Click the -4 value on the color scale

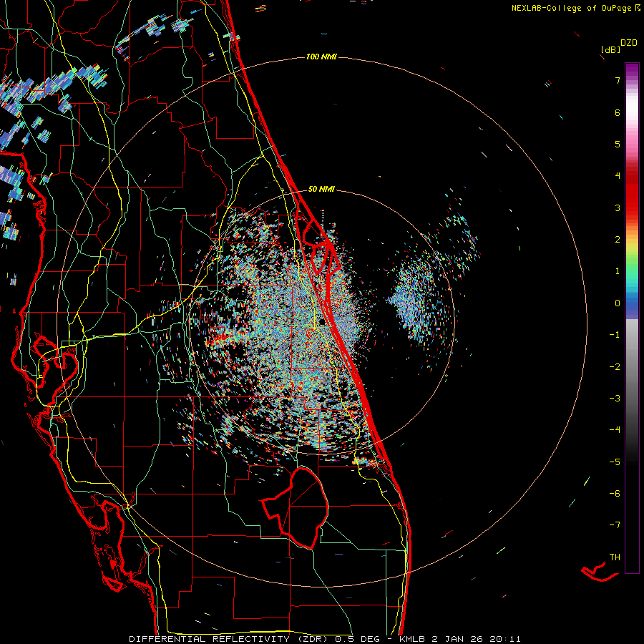click(615, 430)
